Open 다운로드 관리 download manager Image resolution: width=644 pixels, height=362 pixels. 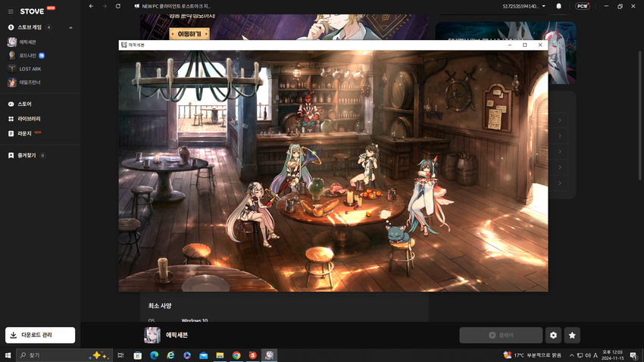point(40,335)
